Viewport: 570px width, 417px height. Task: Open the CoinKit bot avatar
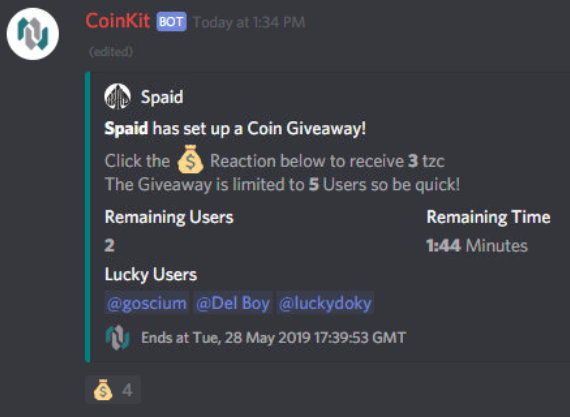(x=33, y=33)
